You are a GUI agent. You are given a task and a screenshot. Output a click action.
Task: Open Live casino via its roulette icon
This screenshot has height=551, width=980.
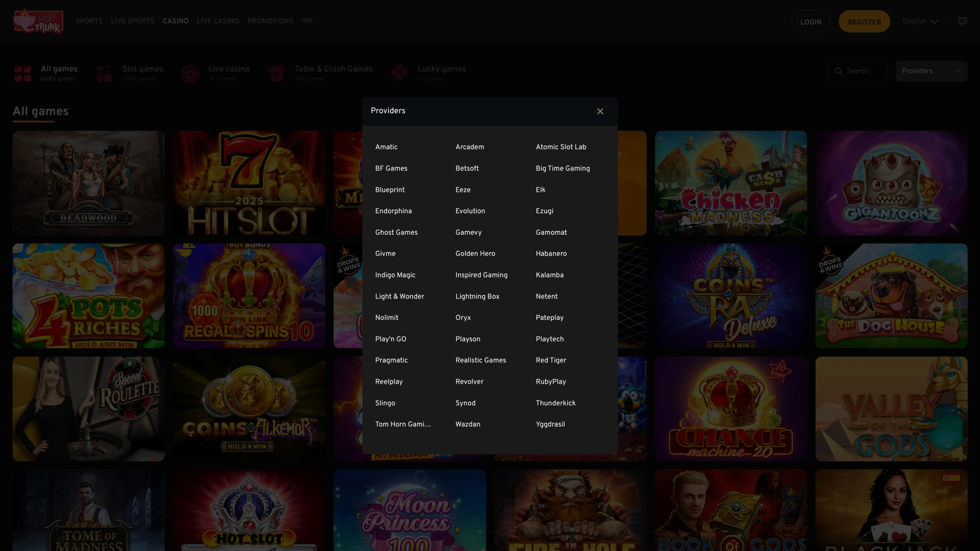tap(190, 73)
